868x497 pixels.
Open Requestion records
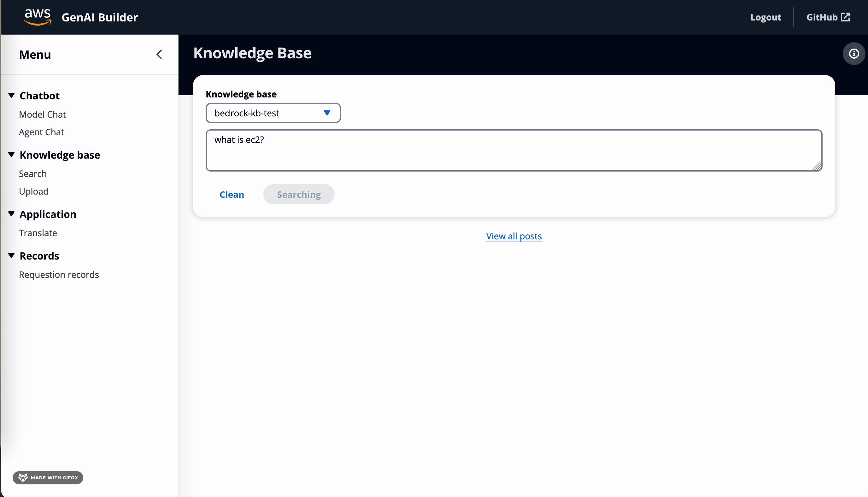coord(59,274)
